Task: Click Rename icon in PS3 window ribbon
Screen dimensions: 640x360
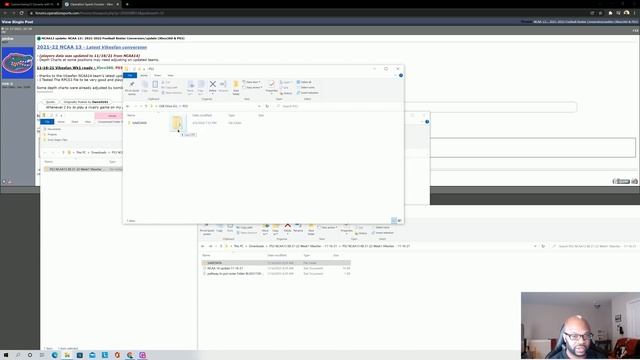Action: pos(223,86)
